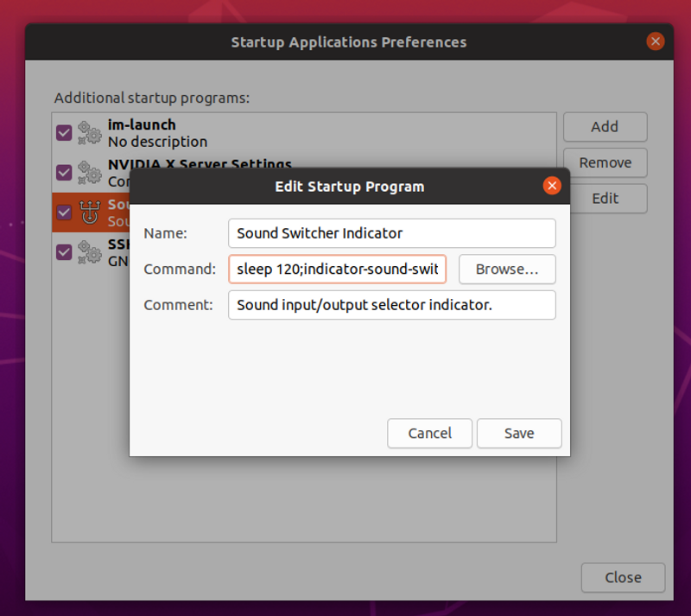Cancel the startup program edit

pyautogui.click(x=429, y=434)
